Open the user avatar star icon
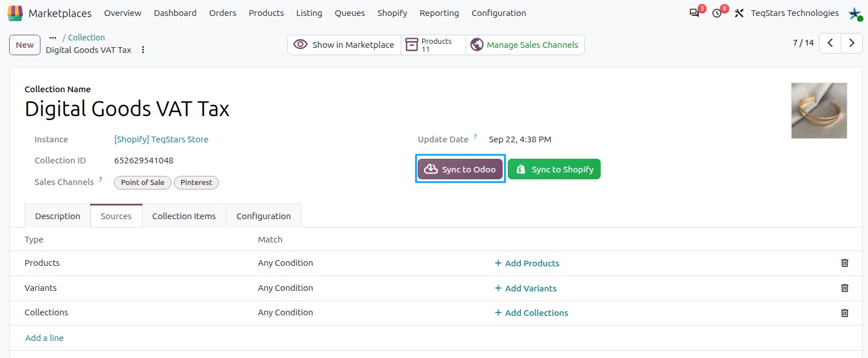The width and height of the screenshot is (868, 358). click(x=854, y=13)
